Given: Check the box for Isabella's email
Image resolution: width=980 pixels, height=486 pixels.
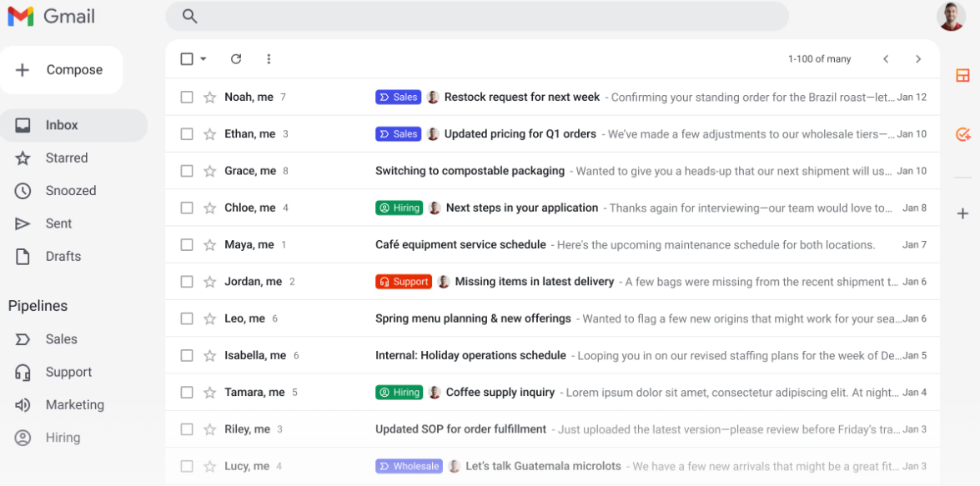Looking at the screenshot, I should (x=187, y=355).
